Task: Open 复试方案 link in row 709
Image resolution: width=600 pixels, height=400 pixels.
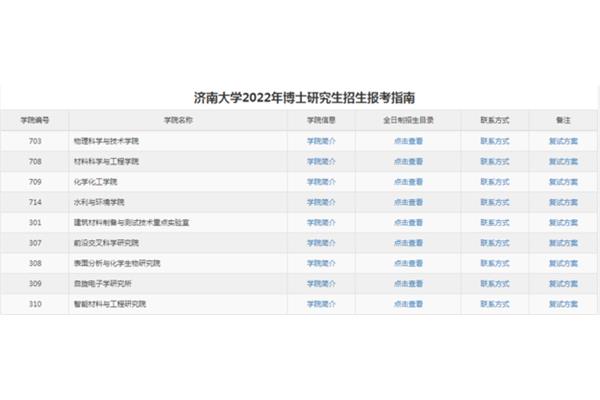Action: pyautogui.click(x=563, y=182)
